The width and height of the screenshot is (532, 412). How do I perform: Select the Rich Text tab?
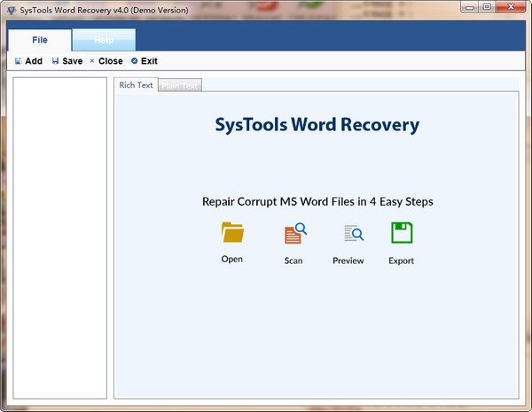point(136,85)
